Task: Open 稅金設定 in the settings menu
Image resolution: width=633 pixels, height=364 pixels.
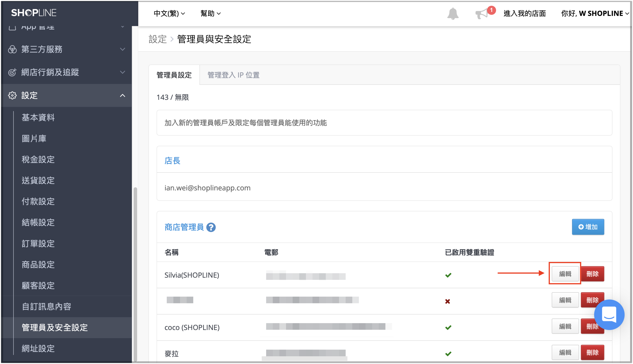Action: [x=38, y=159]
